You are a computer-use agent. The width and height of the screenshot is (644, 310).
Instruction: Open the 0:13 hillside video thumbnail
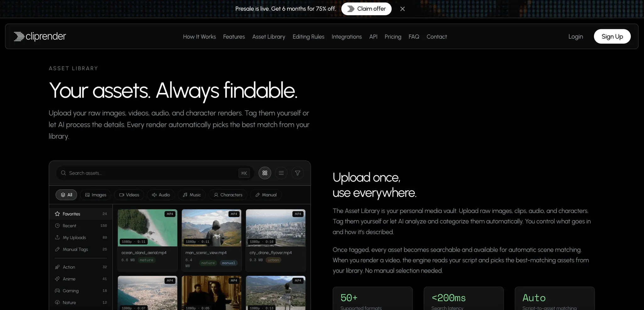[x=275, y=293]
